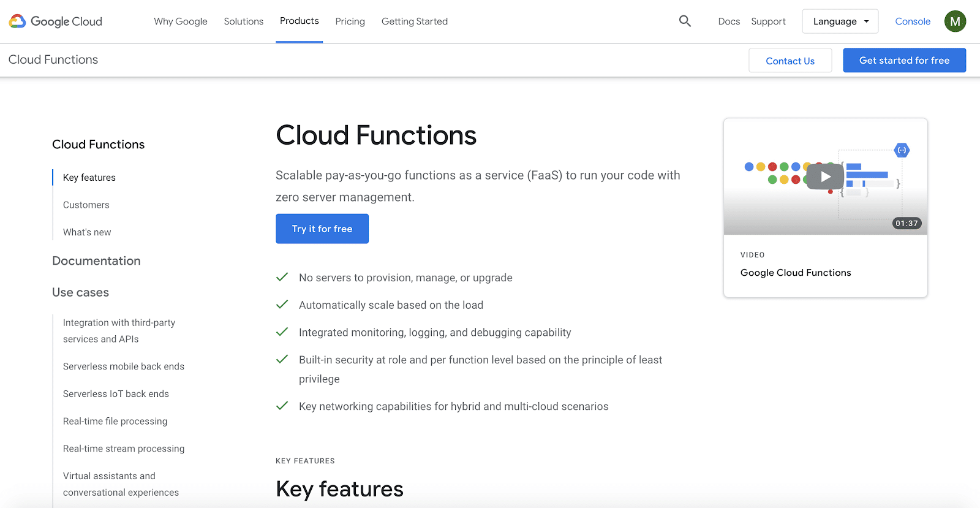The height and width of the screenshot is (508, 980).
Task: Open Getting Started
Action: [415, 21]
